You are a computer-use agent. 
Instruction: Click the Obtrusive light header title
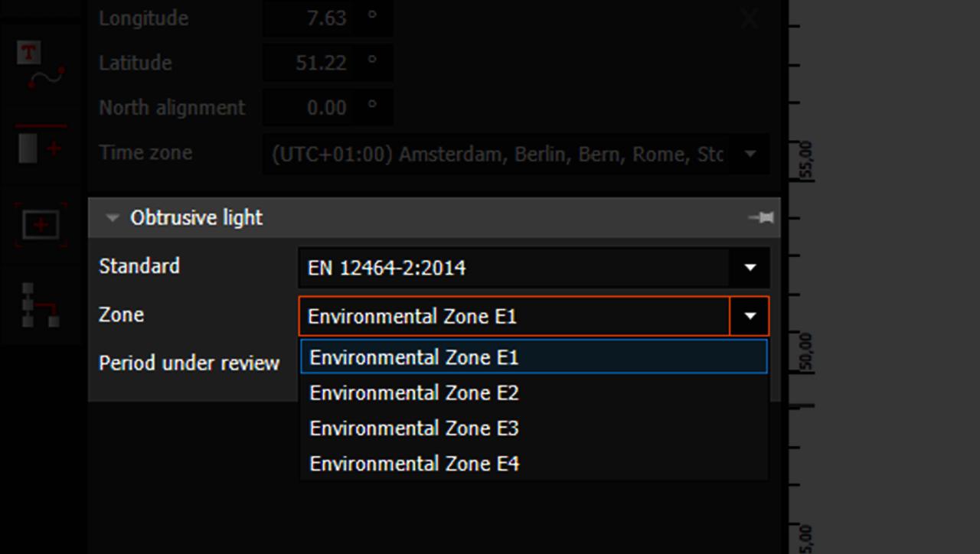pos(197,218)
